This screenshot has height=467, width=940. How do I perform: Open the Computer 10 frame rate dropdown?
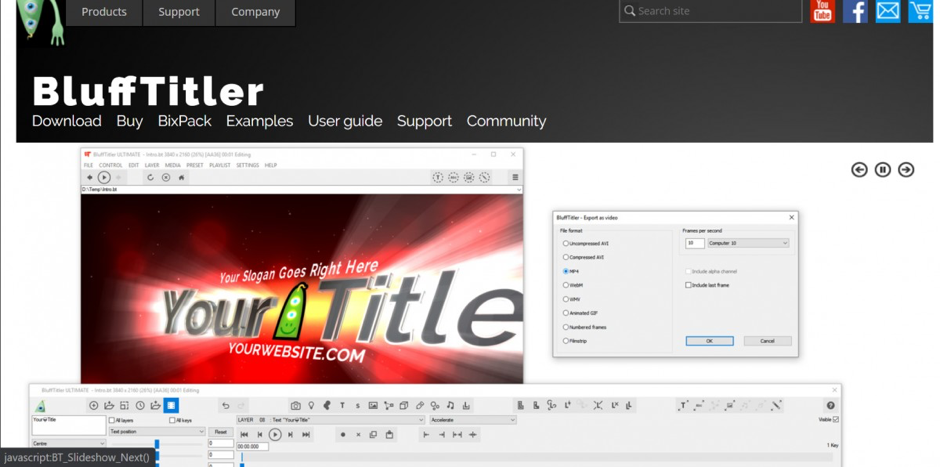point(748,243)
